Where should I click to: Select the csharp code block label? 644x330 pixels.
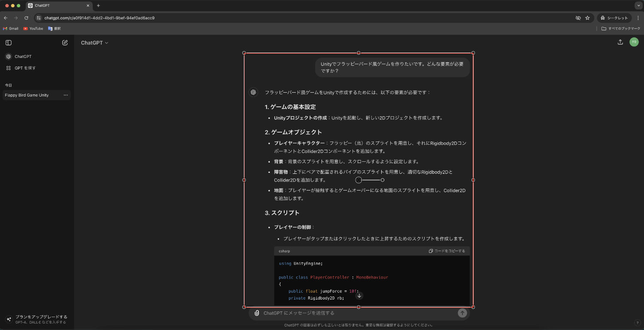pyautogui.click(x=284, y=251)
